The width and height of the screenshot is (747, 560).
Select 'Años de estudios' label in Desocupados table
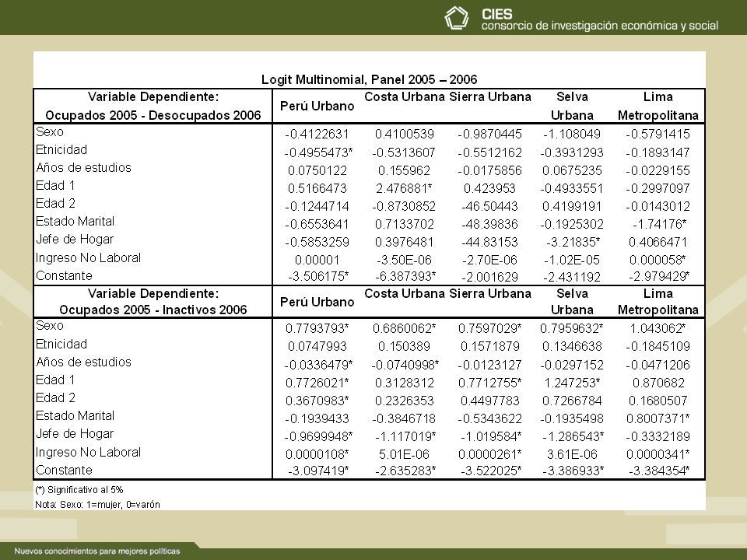point(83,168)
